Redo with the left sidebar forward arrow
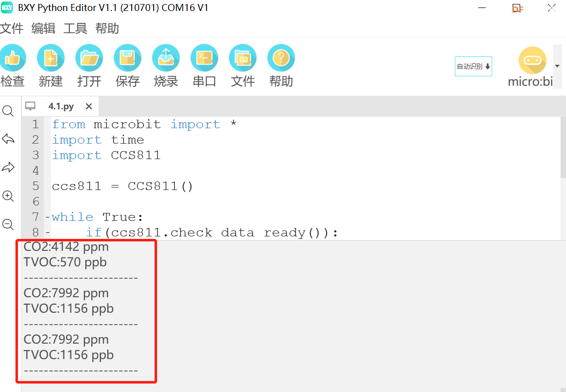The width and height of the screenshot is (566, 392). pyautogui.click(x=8, y=167)
